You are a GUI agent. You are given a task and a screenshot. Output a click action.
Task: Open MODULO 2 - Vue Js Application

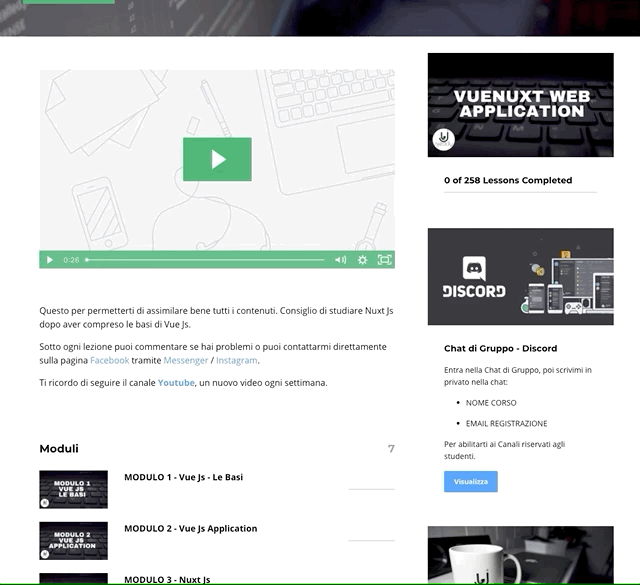[191, 529]
